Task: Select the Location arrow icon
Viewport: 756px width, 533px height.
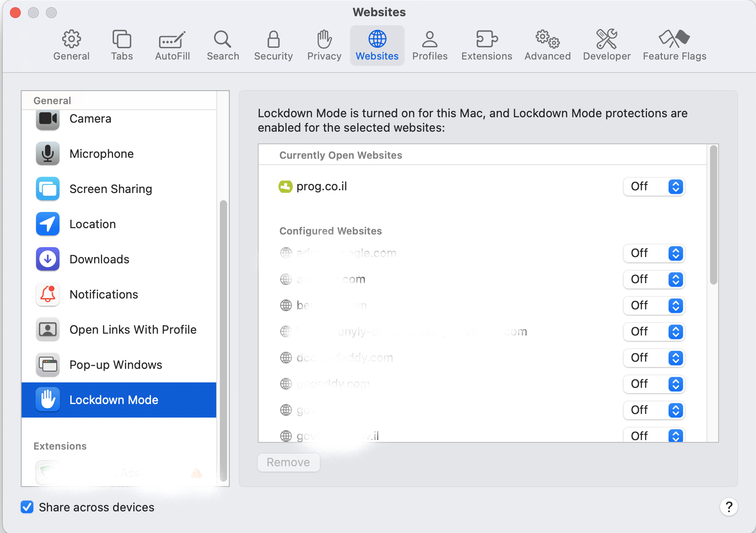Action: (48, 224)
